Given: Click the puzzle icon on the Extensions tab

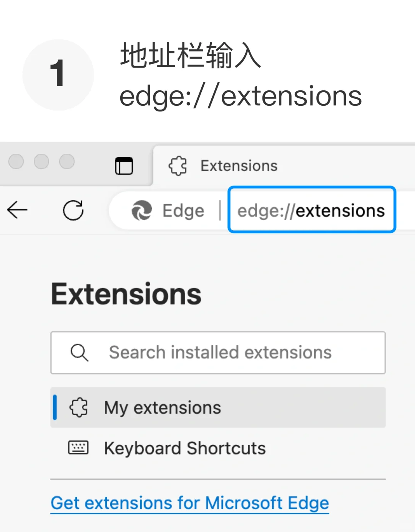Looking at the screenshot, I should tap(178, 166).
